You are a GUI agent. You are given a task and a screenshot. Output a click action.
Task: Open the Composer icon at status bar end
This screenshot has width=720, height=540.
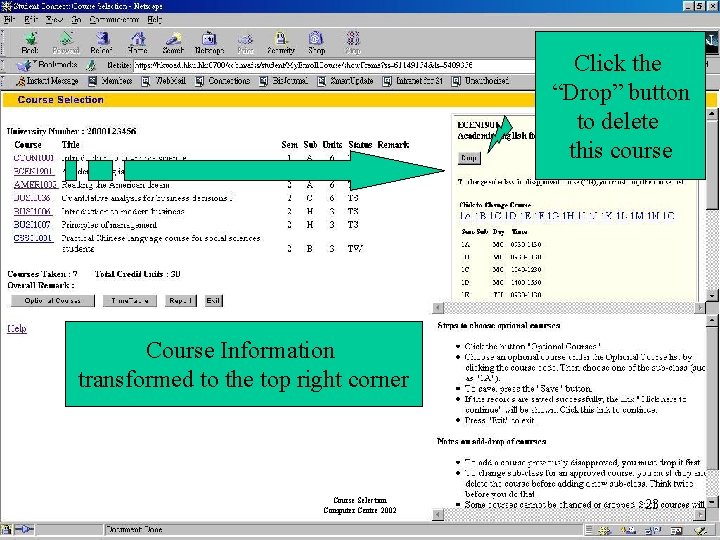(701, 530)
